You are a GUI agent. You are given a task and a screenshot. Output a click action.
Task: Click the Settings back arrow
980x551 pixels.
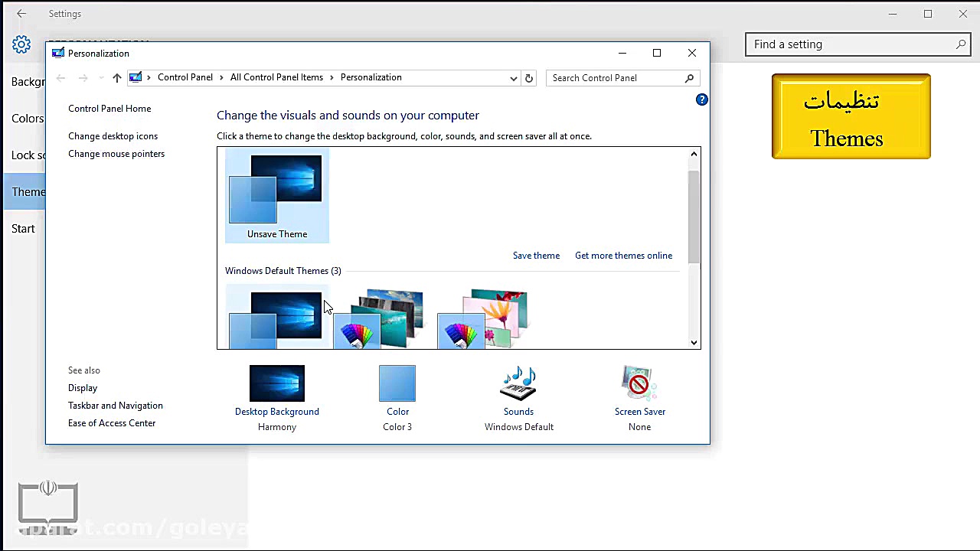[x=21, y=14]
